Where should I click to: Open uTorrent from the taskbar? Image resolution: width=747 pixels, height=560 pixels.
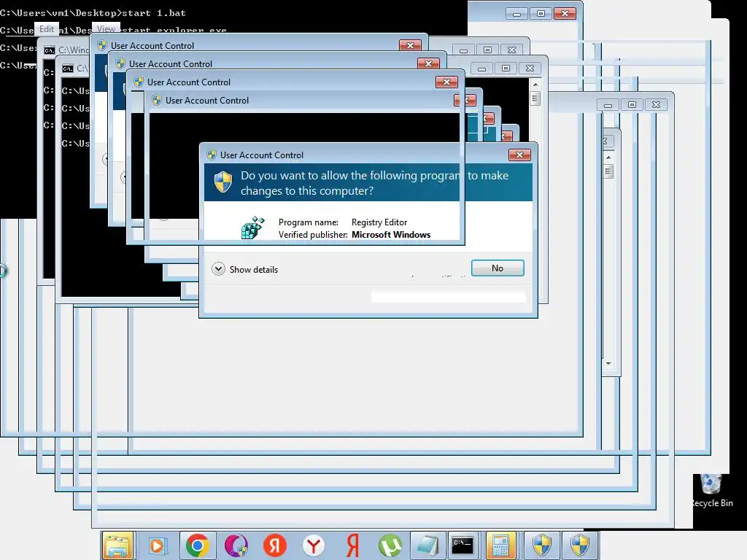pyautogui.click(x=390, y=545)
